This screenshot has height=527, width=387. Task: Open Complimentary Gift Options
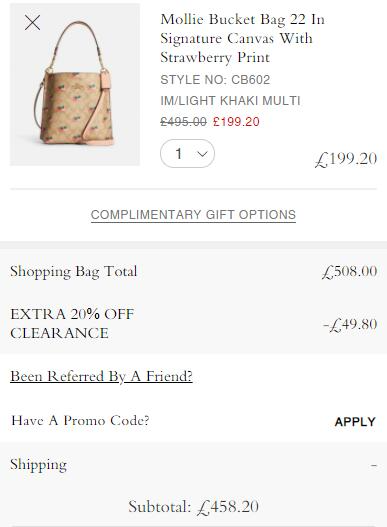tap(193, 215)
